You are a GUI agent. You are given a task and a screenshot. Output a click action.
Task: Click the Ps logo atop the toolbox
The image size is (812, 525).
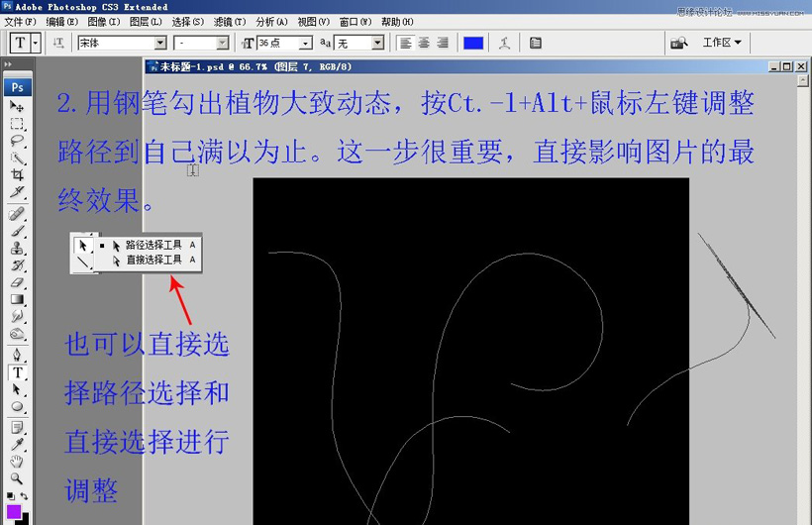[x=18, y=87]
